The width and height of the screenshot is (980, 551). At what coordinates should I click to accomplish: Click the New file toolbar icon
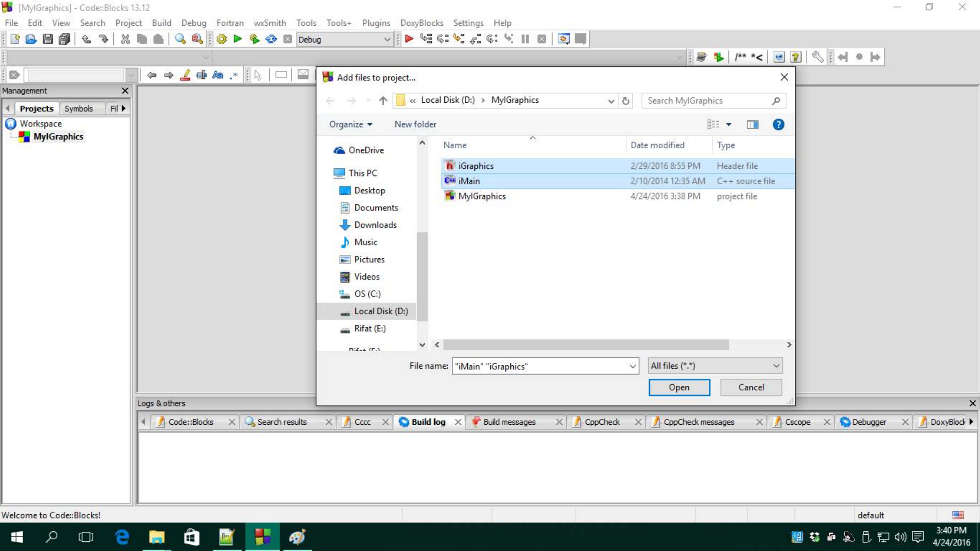tap(15, 39)
